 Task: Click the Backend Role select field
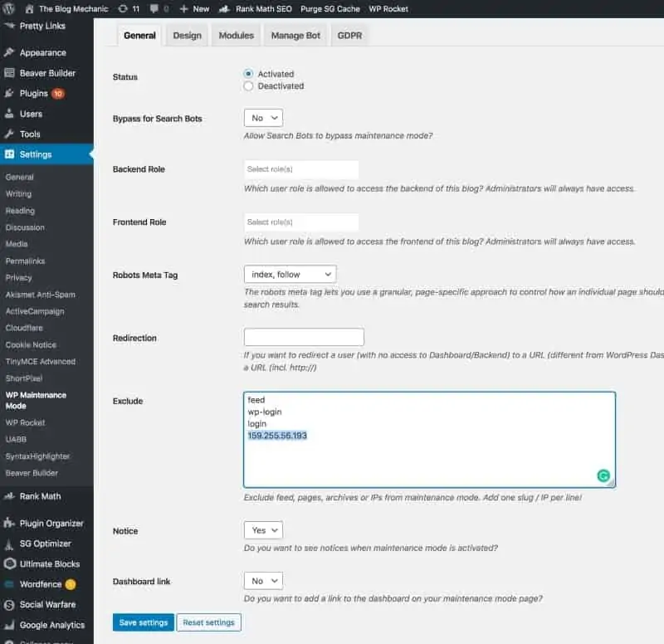point(301,169)
